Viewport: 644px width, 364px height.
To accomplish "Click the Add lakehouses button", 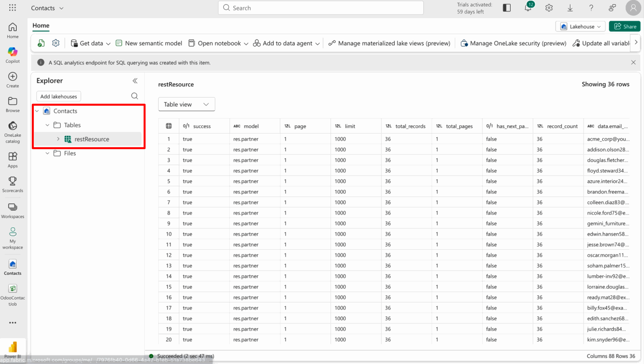I will tap(59, 96).
